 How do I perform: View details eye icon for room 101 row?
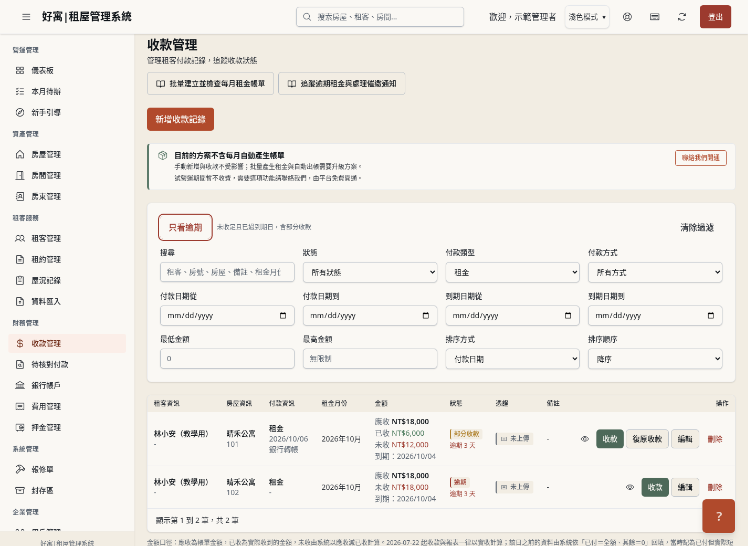click(585, 439)
